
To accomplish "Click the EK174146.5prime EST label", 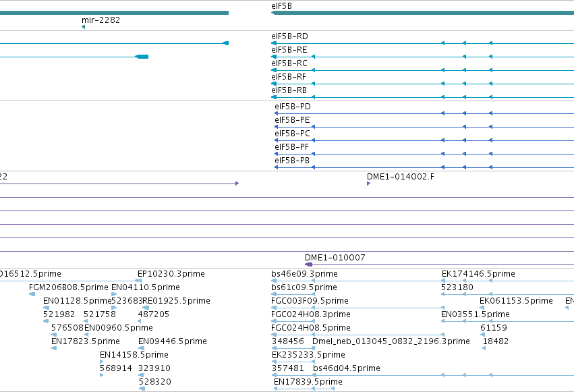I will point(478,274).
